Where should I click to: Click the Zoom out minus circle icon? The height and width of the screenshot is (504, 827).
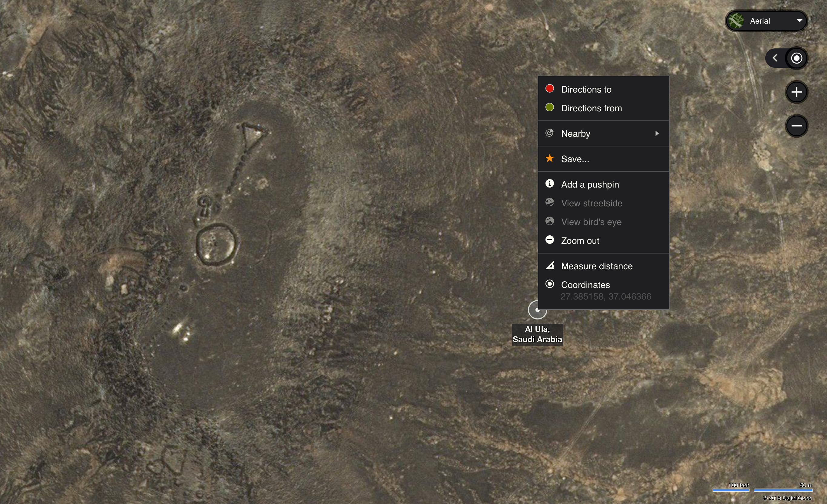pos(549,240)
